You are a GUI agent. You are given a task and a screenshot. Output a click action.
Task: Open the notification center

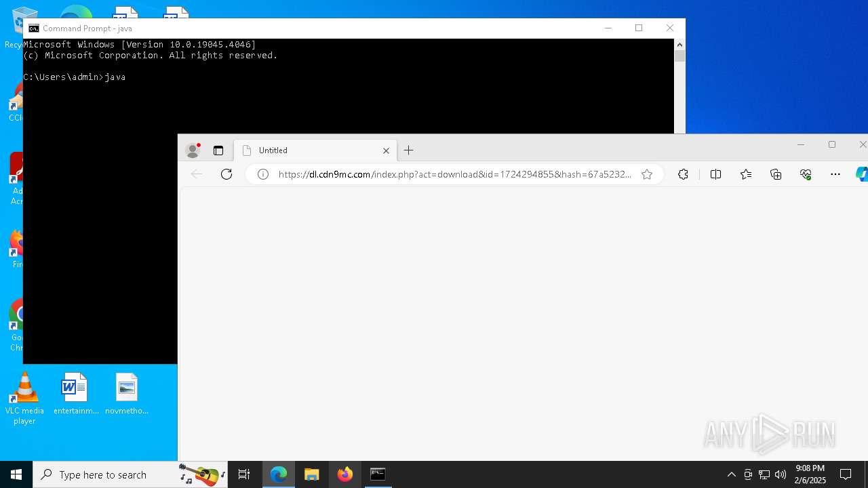(x=846, y=474)
